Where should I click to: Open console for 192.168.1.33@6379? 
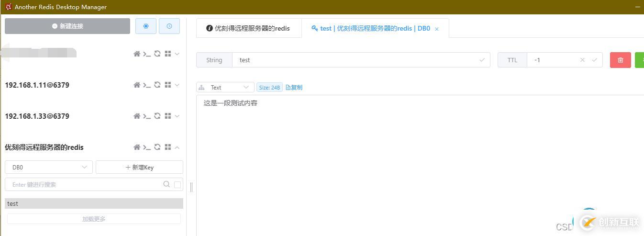click(x=147, y=116)
